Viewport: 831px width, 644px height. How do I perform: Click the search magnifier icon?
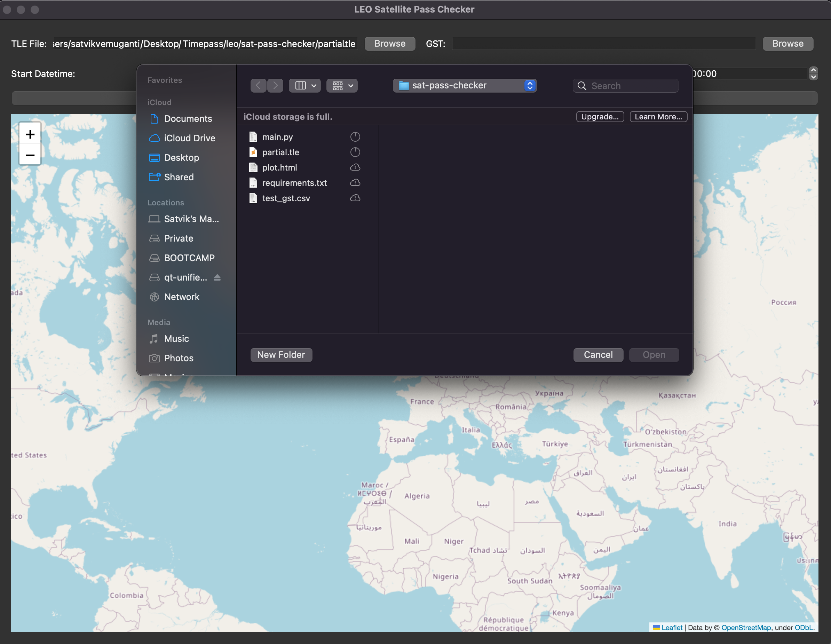tap(582, 86)
